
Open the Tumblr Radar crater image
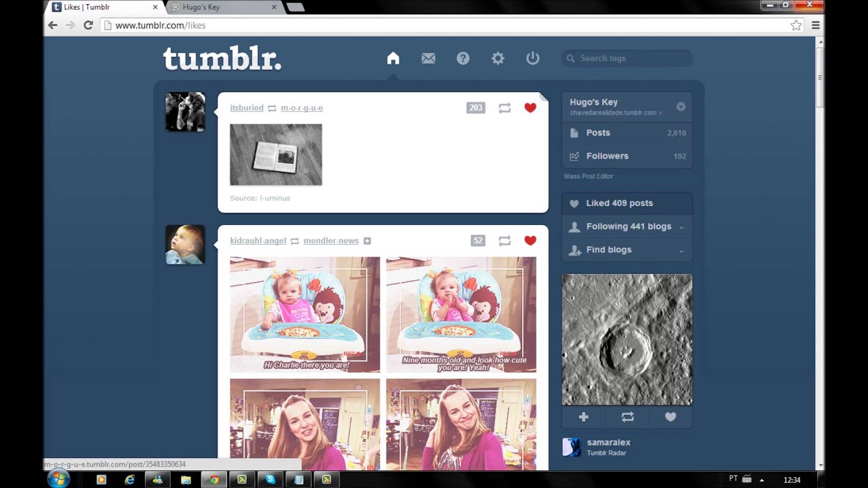627,340
